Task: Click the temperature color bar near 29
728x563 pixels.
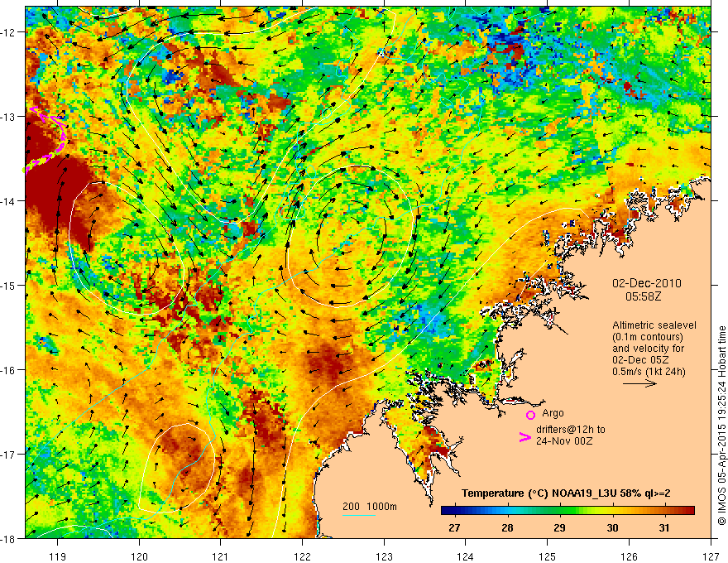Action: (560, 511)
